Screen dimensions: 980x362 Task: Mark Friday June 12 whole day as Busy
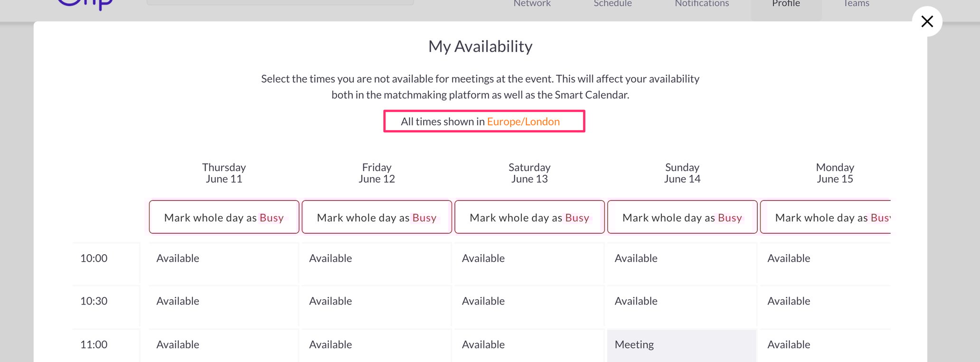377,217
